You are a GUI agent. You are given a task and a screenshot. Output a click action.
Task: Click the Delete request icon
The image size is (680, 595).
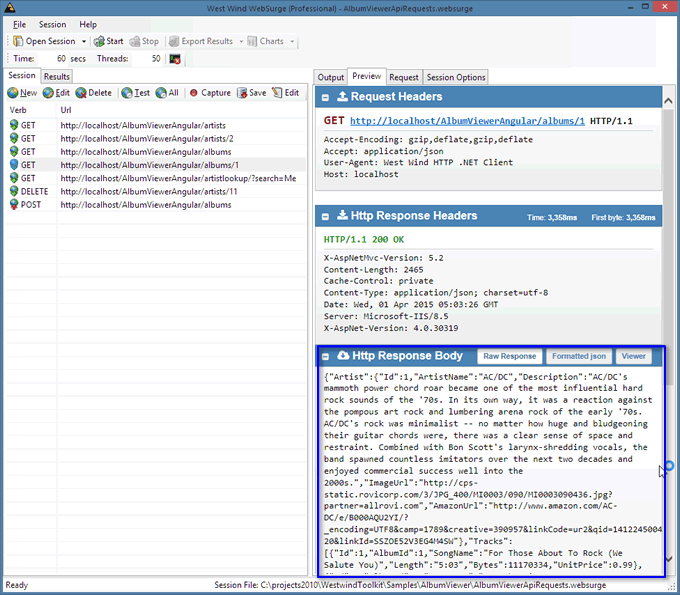click(x=81, y=93)
